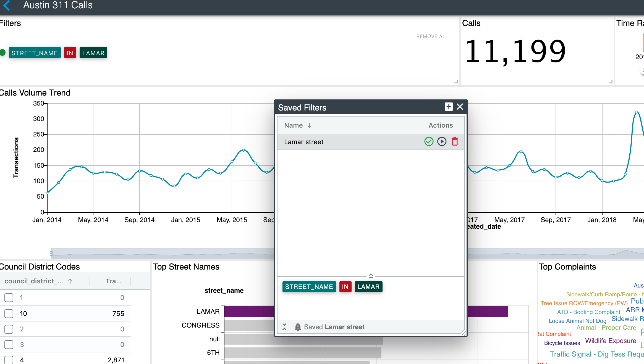Screen dimensions: 644x364
Task: Delete the Lamar street saved filter
Action: click(455, 142)
